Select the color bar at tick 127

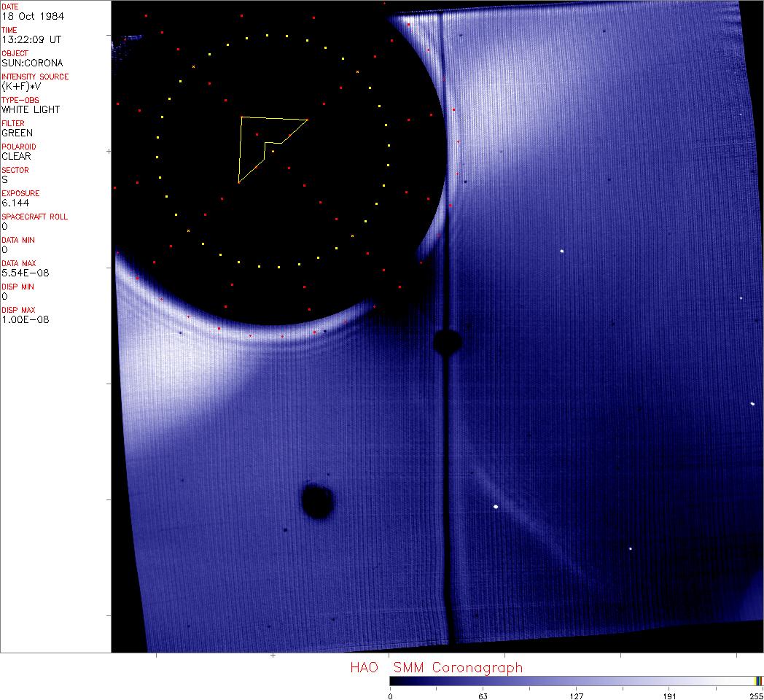pyautogui.click(x=576, y=680)
